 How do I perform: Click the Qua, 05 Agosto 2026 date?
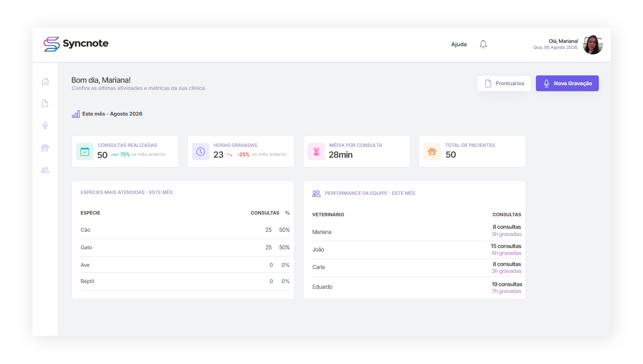(x=556, y=48)
